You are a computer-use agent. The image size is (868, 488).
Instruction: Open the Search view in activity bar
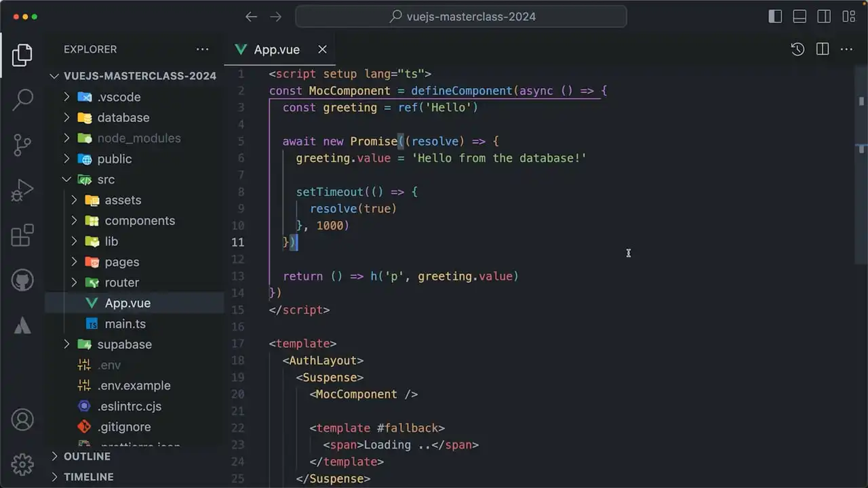coord(22,100)
